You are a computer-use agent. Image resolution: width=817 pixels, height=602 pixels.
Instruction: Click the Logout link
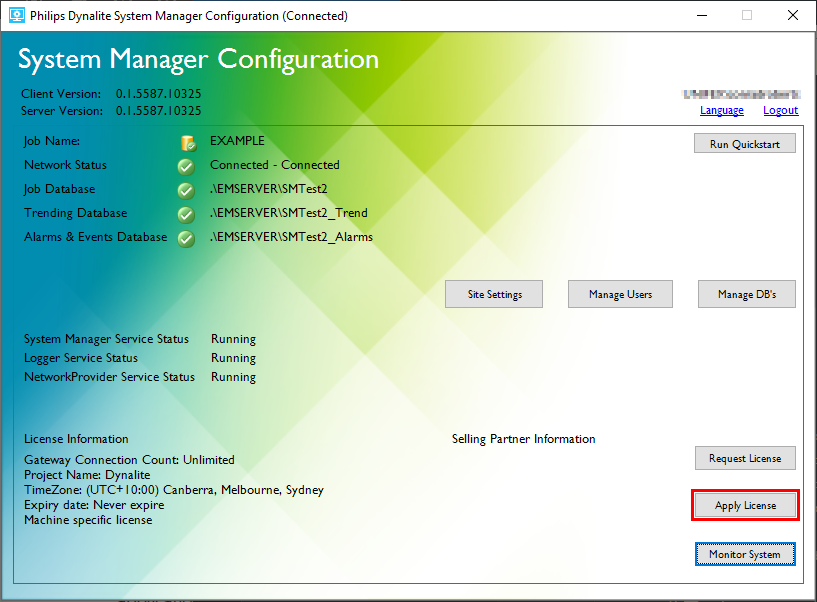(x=780, y=110)
